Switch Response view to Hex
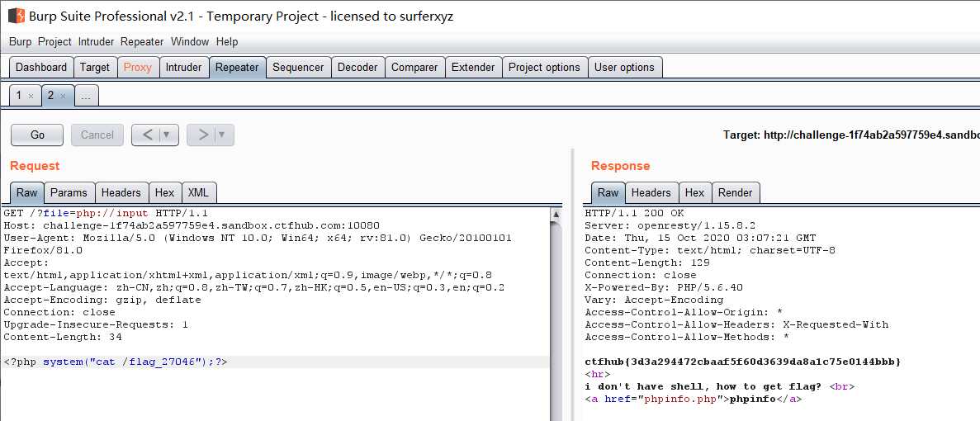 694,192
